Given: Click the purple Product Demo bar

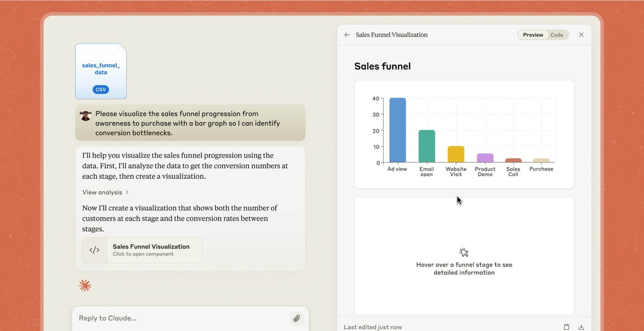Looking at the screenshot, I should pyautogui.click(x=485, y=158).
